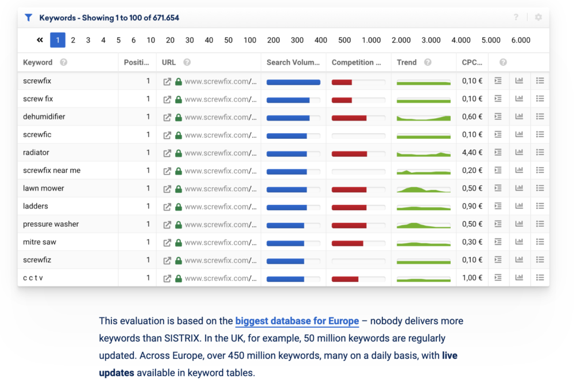Go to page 4.000
This screenshot has height=388, width=588.
pos(461,40)
